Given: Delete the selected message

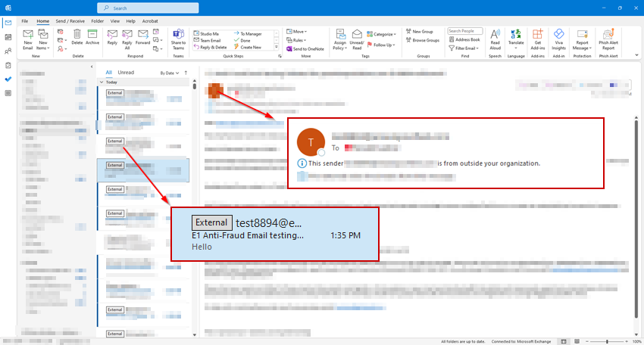Looking at the screenshot, I should click(x=77, y=37).
